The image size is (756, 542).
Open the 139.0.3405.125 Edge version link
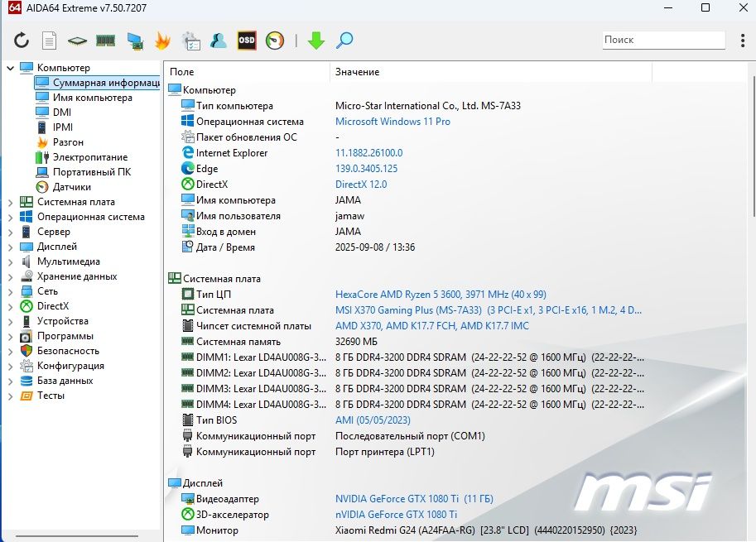coord(367,169)
